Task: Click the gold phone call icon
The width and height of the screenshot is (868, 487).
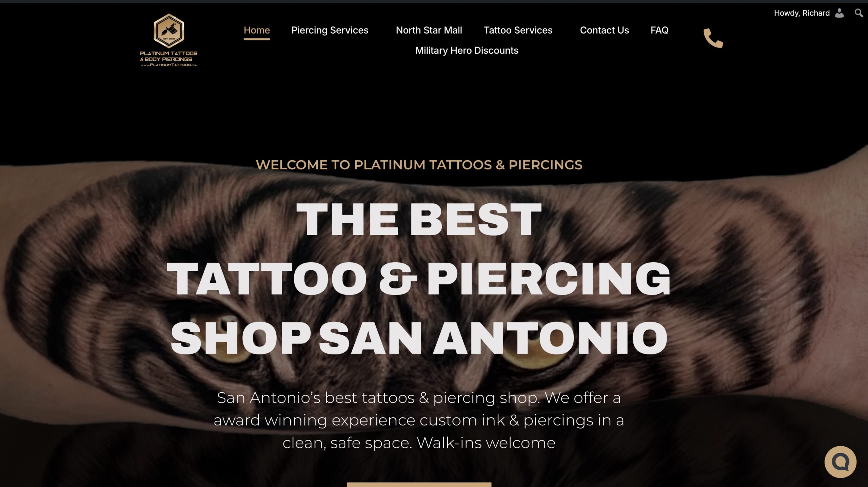Action: click(x=713, y=38)
